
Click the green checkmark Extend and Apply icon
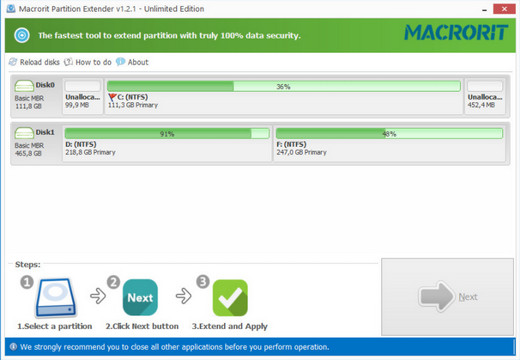point(230,298)
